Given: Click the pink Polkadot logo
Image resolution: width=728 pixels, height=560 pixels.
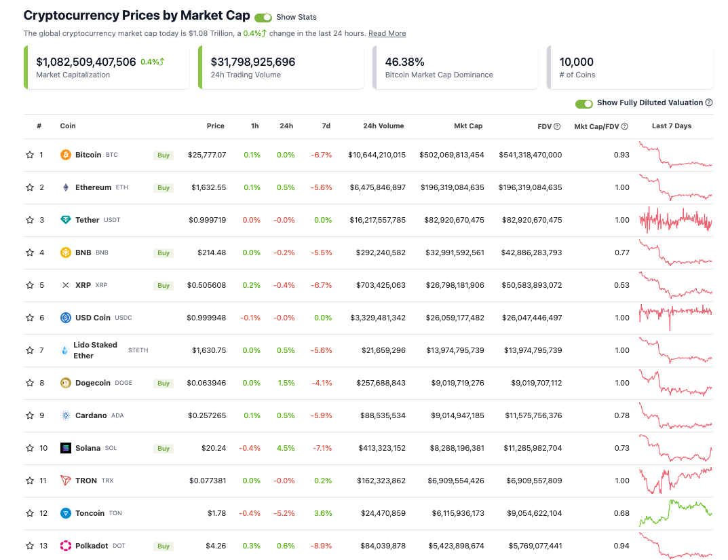Looking at the screenshot, I should tap(66, 546).
